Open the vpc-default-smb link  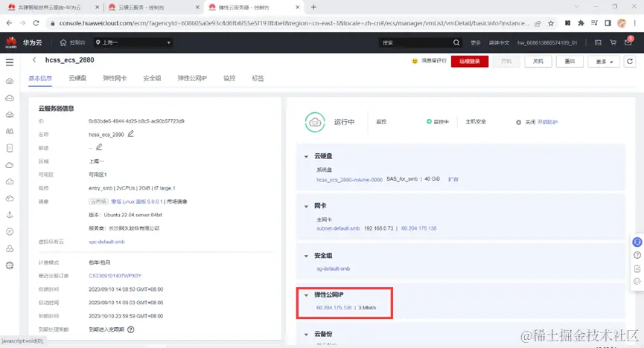[106, 242]
